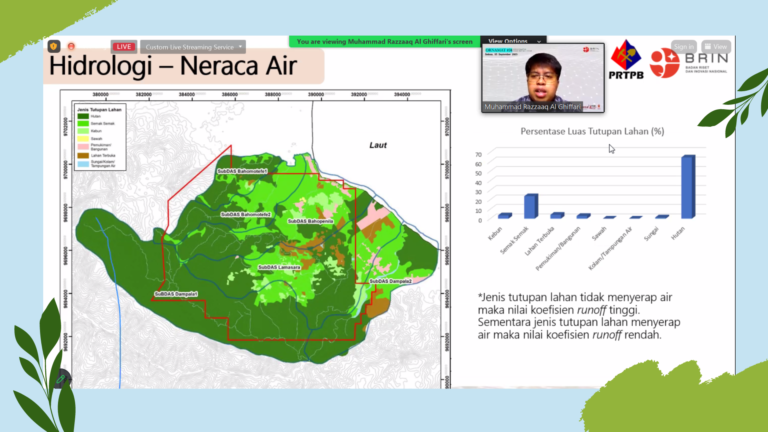Viewport: 768px width, 432px height.
Task: Click the SubDAS Bahopenila map label
Action: pyautogui.click(x=309, y=220)
